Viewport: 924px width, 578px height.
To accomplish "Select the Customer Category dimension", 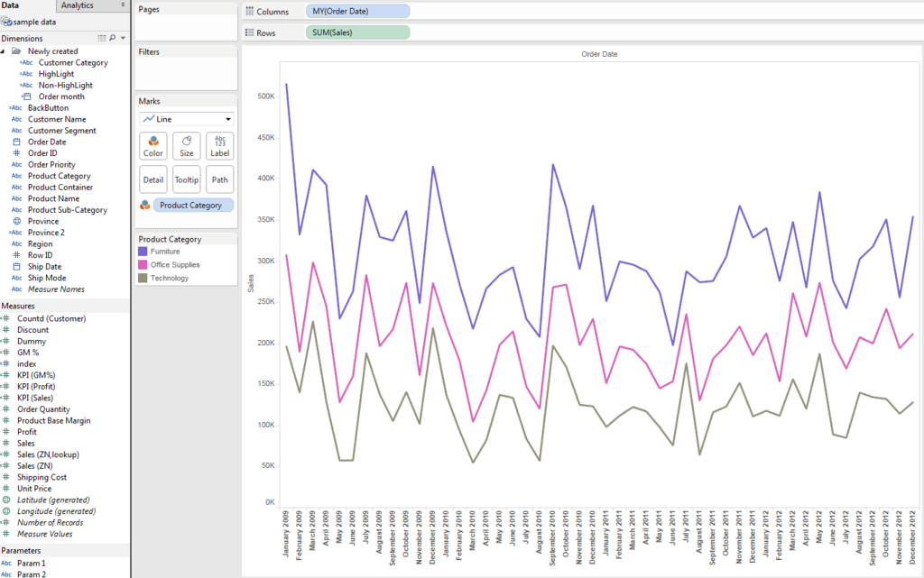I will point(73,62).
